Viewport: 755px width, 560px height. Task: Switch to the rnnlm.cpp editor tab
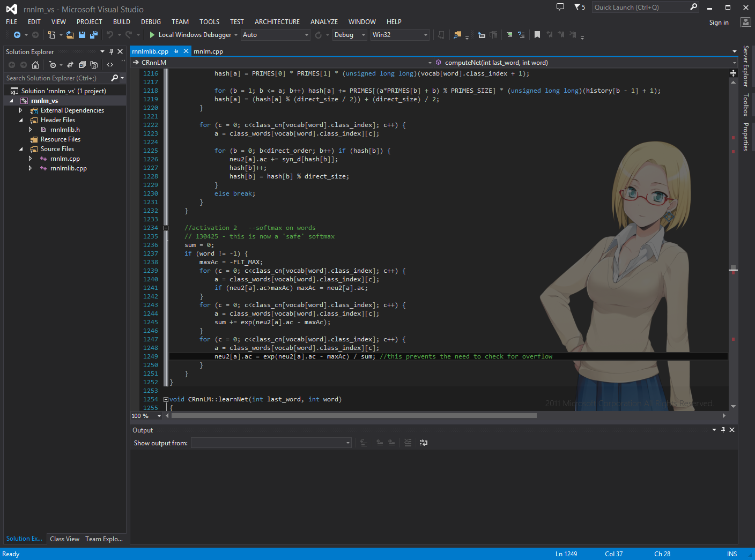pyautogui.click(x=208, y=51)
